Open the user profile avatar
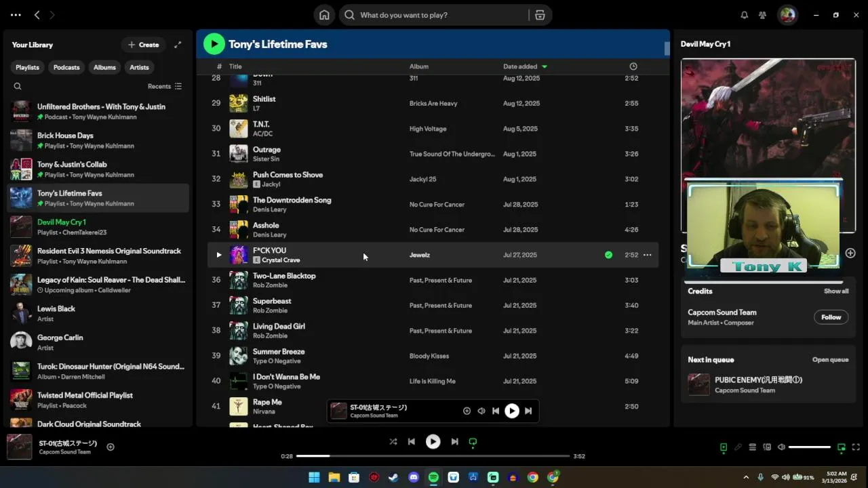The height and width of the screenshot is (488, 868). 787,15
